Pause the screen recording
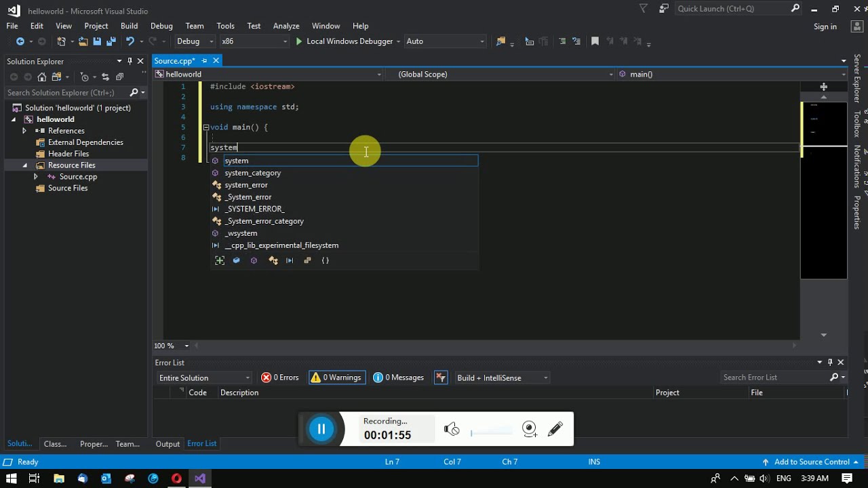The image size is (868, 488). click(x=321, y=429)
